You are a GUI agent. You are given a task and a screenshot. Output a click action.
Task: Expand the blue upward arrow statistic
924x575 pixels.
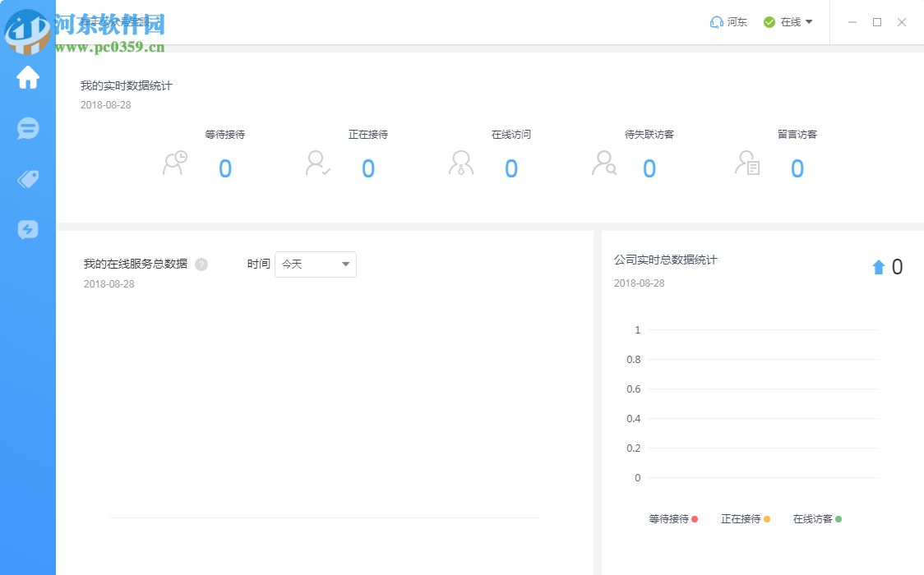(x=878, y=266)
